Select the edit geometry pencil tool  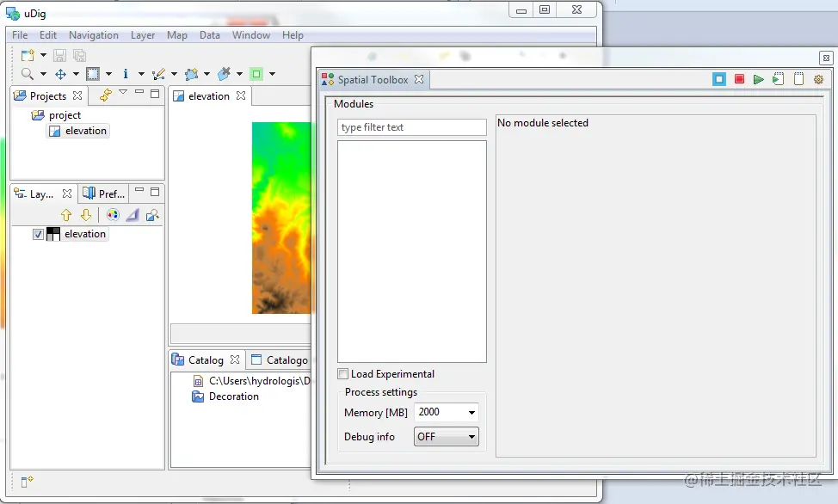[x=158, y=74]
